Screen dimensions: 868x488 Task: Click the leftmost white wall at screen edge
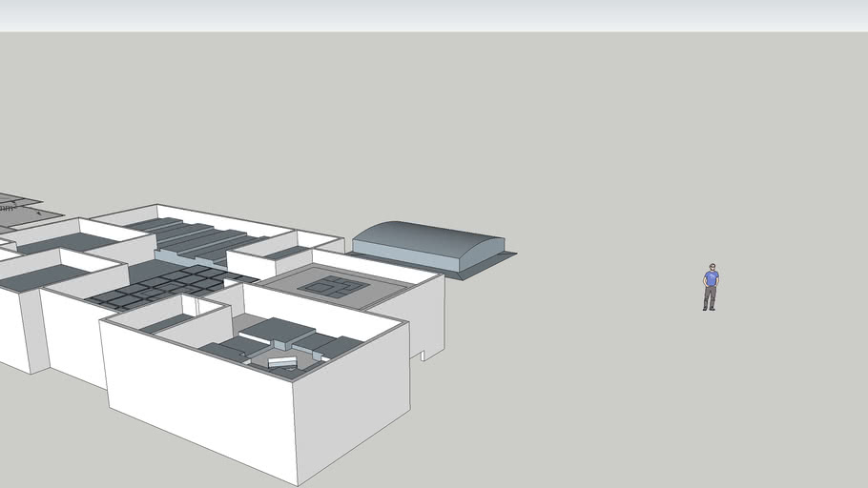[x=13, y=329]
